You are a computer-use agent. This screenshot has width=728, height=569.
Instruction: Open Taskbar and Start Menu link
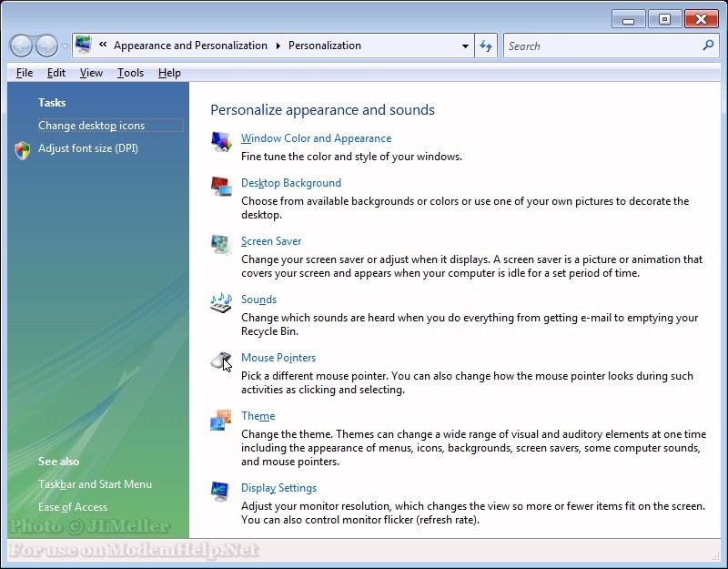pos(96,484)
